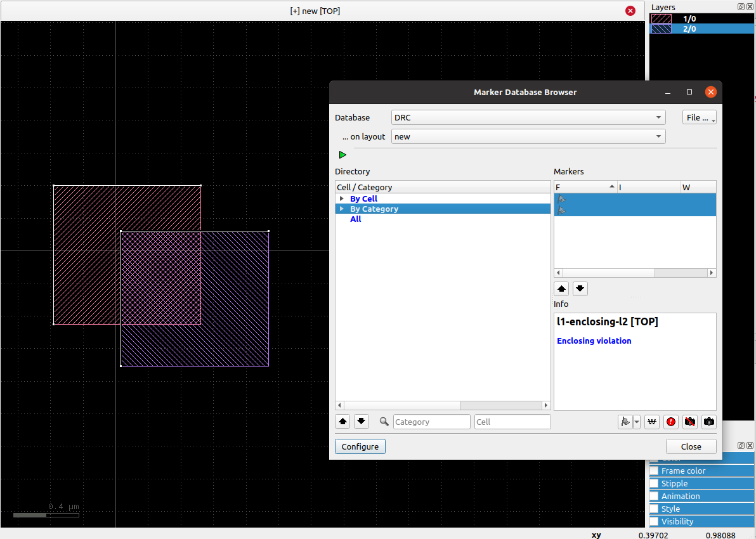The image size is (756, 539).
Task: Toggle the Stipple checkbox
Action: pyautogui.click(x=654, y=483)
